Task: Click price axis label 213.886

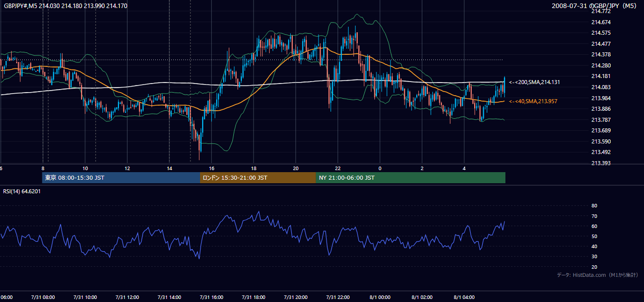Action: [x=601, y=109]
